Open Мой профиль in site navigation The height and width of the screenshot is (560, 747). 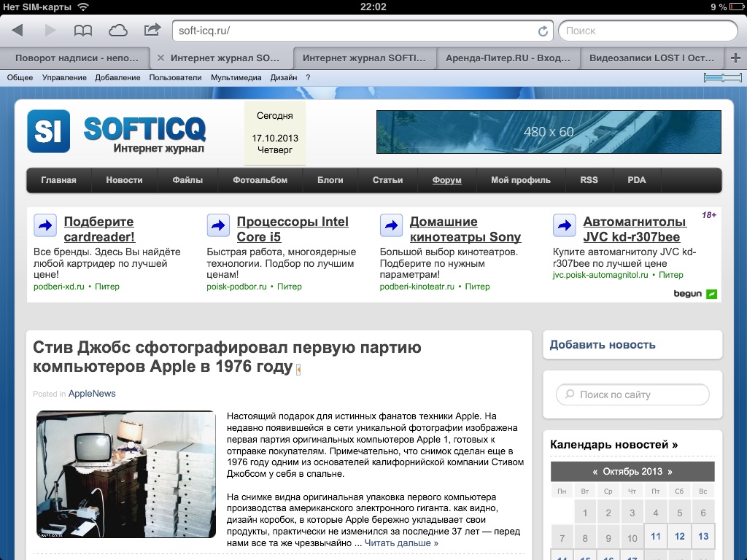521,180
